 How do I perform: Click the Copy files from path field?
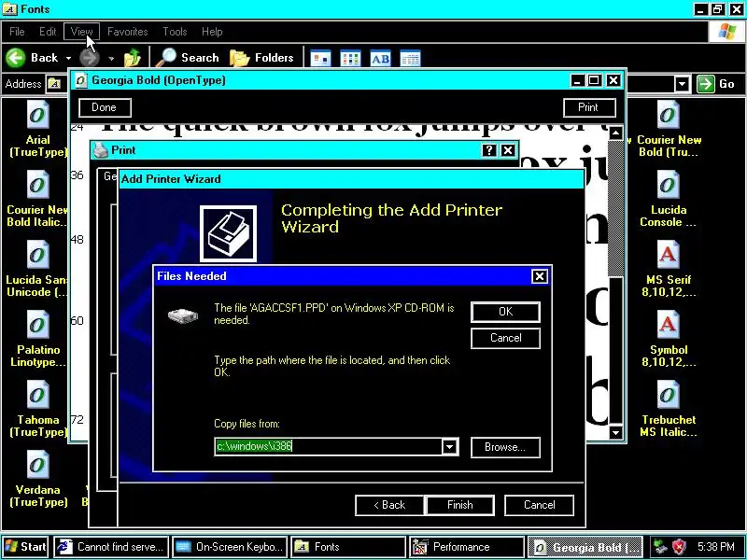329,447
